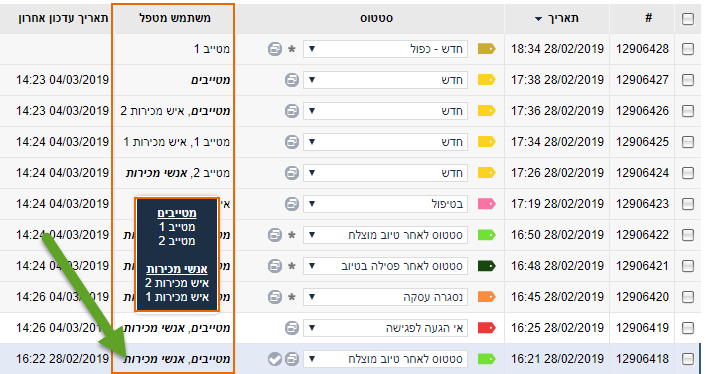Click the star icon in row 12906420
The height and width of the screenshot is (374, 706).
[292, 297]
